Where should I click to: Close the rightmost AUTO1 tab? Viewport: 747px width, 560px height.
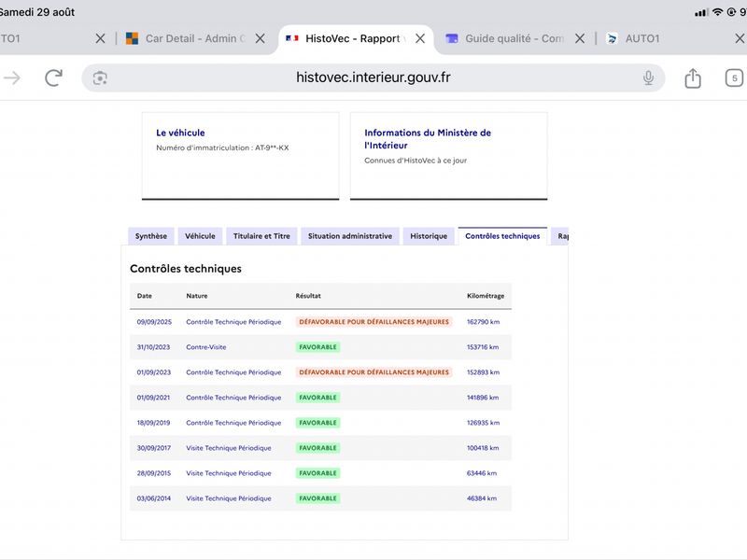tap(740, 38)
